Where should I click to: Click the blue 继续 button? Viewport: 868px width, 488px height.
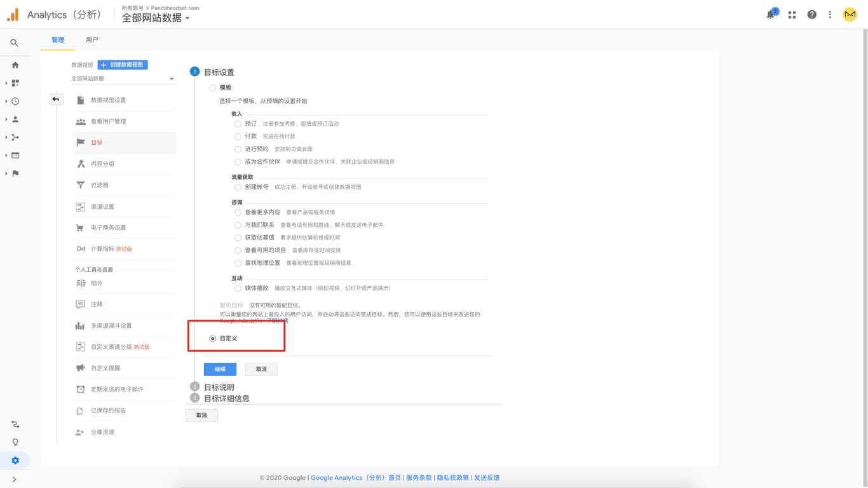coord(220,369)
